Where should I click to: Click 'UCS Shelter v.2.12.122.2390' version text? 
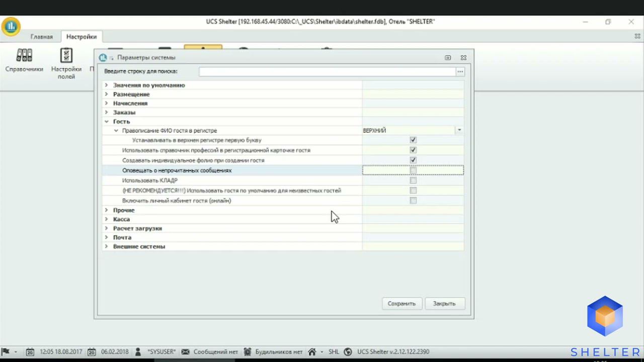(x=393, y=352)
